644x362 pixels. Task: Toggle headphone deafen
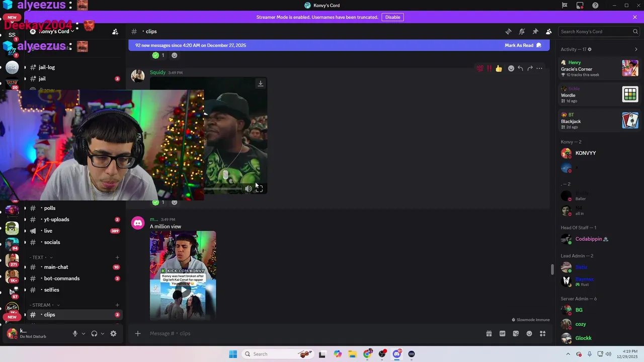click(94, 333)
